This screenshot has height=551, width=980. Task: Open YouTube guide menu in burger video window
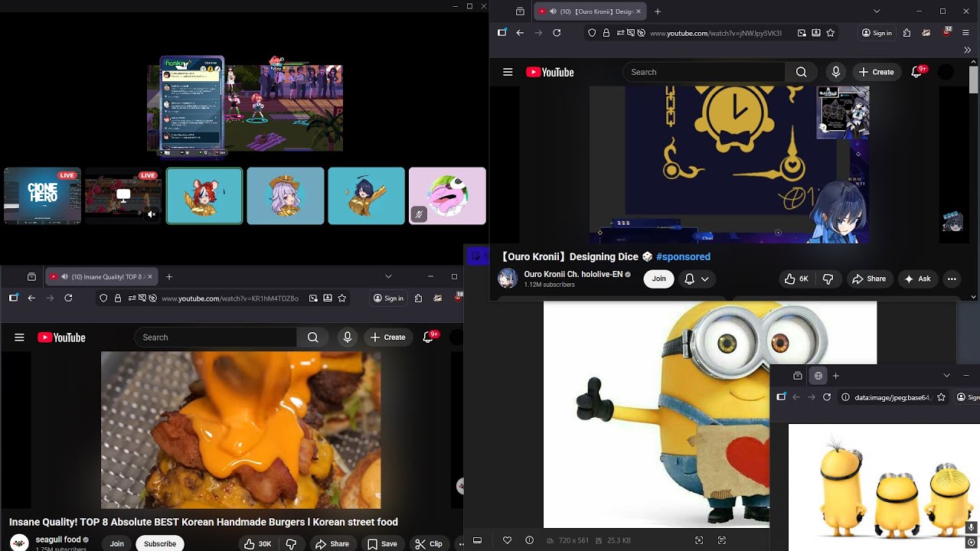coord(19,337)
